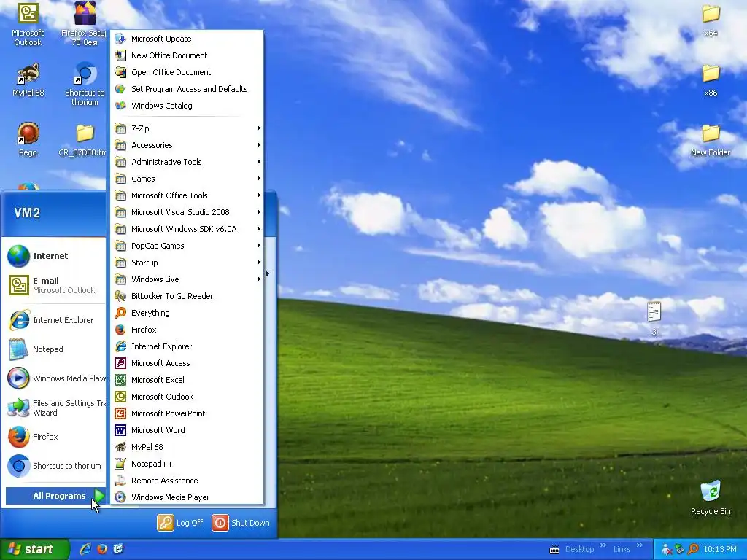Viewport: 747px width, 560px height.
Task: Open Internet Explorer in Start menu left pane
Action: coord(55,320)
